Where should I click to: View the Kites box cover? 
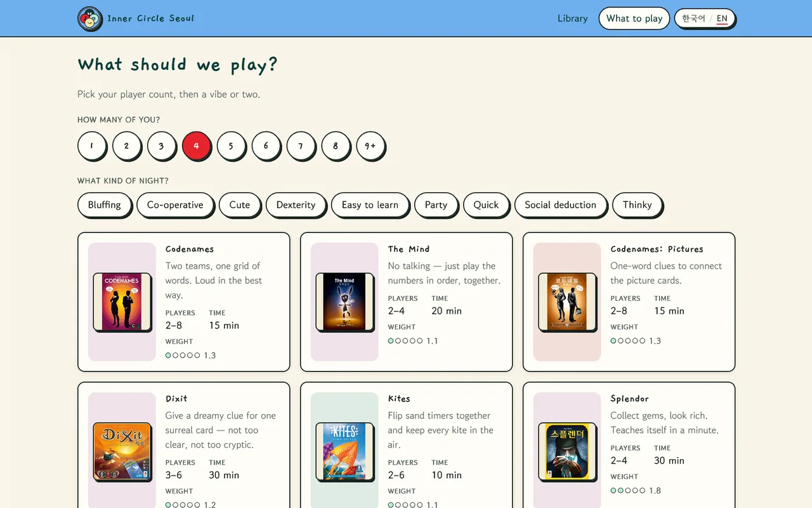pos(344,451)
